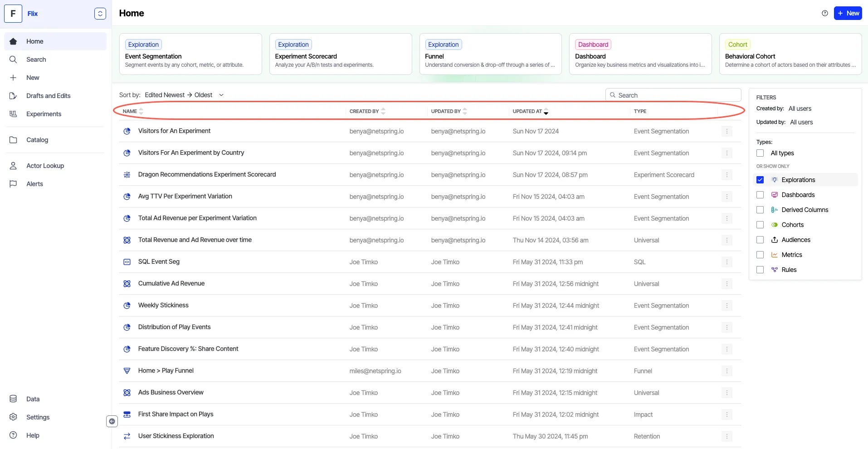The height and width of the screenshot is (449, 868).
Task: Collapse sidebar using the round arrow icon
Action: 112,421
